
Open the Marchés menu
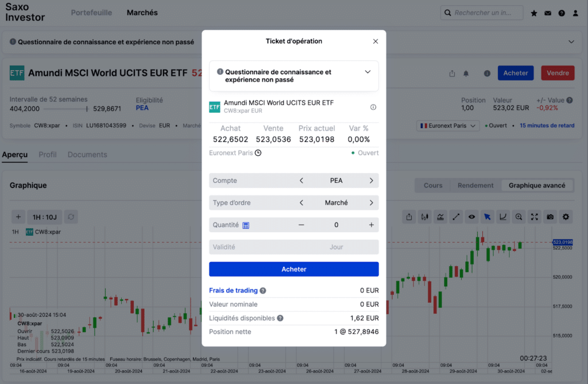click(x=142, y=13)
